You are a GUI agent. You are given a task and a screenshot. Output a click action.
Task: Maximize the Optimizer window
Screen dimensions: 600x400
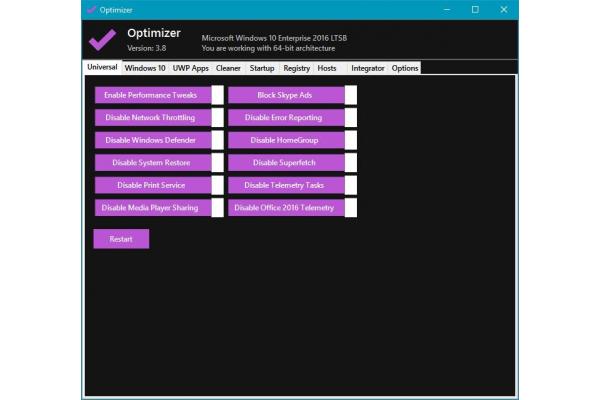click(475, 10)
